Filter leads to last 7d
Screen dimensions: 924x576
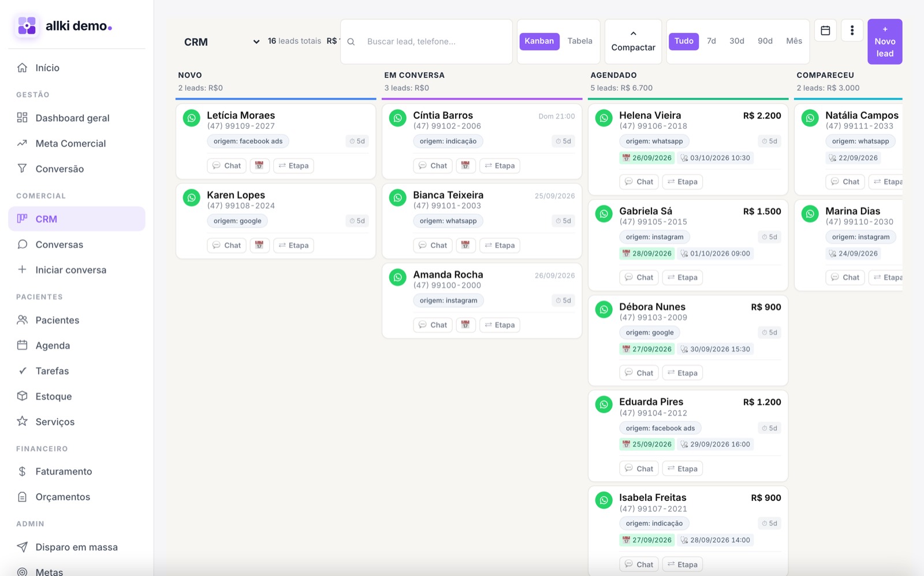(x=711, y=41)
